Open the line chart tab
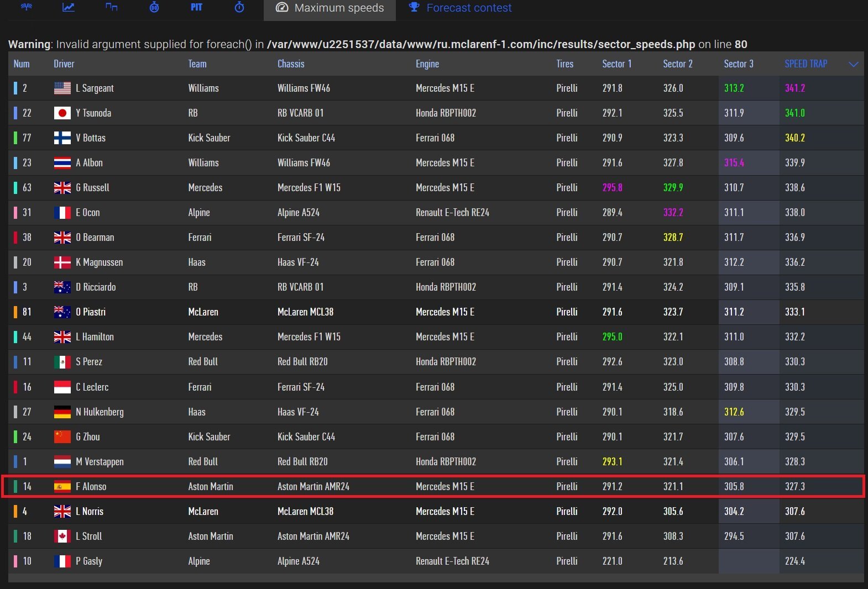868x589 pixels. click(69, 7)
